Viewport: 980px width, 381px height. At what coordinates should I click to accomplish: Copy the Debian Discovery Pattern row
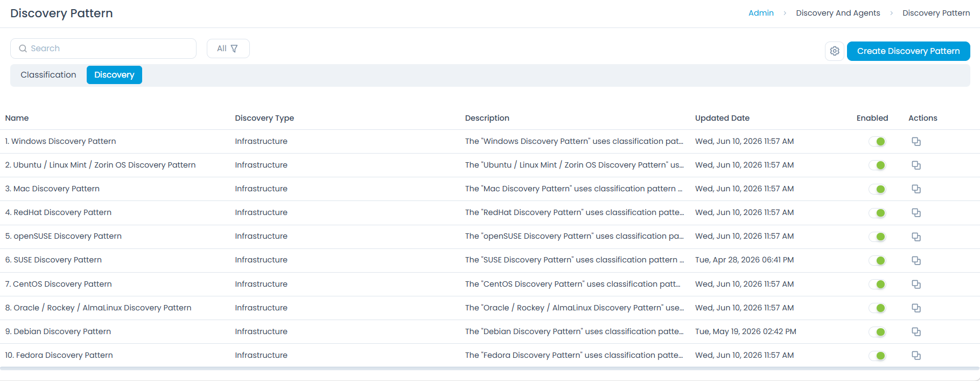coord(916,331)
